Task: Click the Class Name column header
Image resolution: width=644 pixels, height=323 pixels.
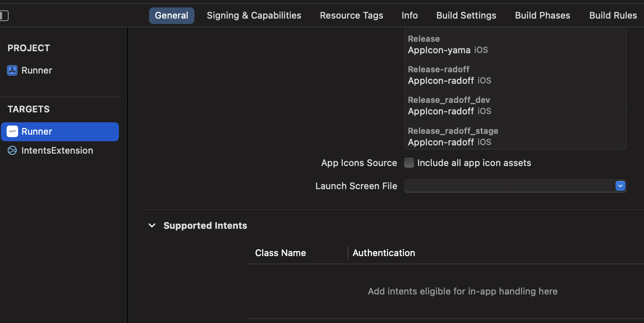Action: click(x=281, y=253)
